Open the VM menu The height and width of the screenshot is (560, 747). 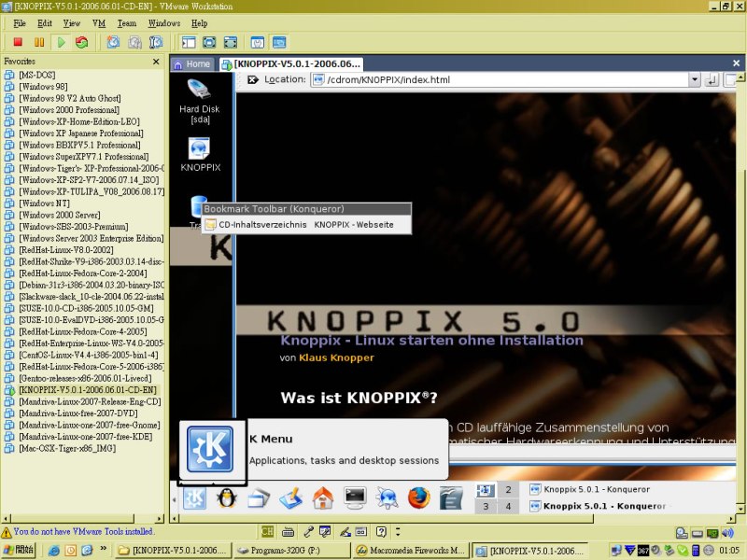pyautogui.click(x=99, y=23)
